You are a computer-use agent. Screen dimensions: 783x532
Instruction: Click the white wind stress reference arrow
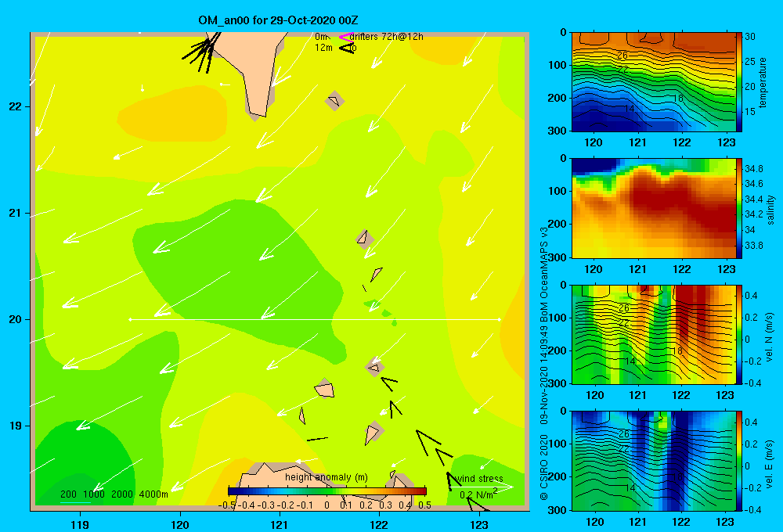482,486
